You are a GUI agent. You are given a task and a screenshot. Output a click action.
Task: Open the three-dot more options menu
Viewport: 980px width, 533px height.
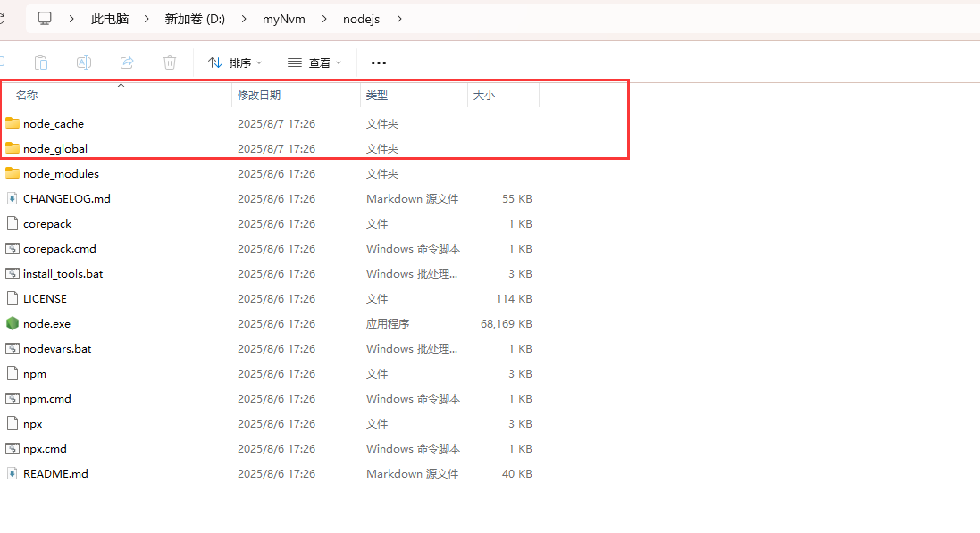click(x=379, y=63)
